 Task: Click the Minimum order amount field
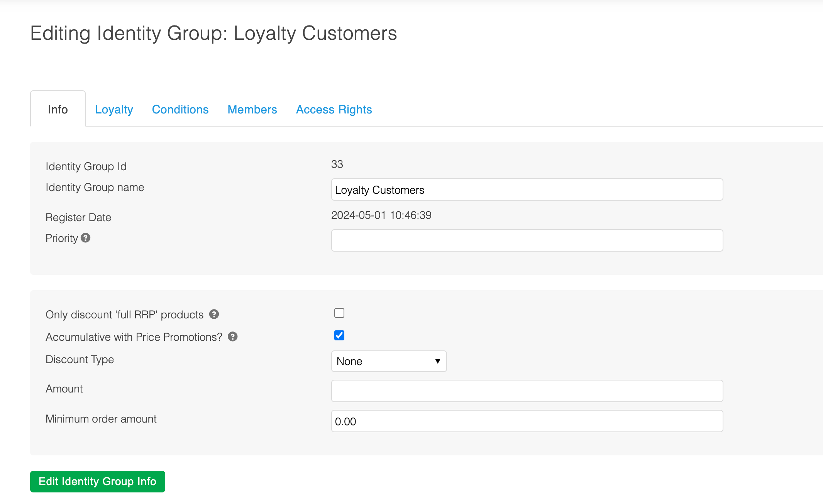[527, 421]
